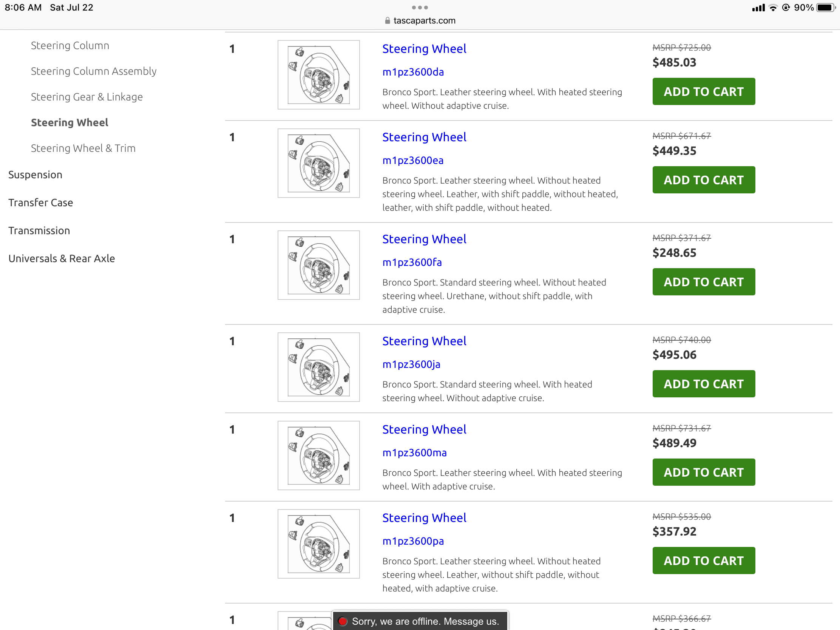Screen dimensions: 840x630
Task: Select Steering Column Assembly in sidebar
Action: [x=93, y=71]
